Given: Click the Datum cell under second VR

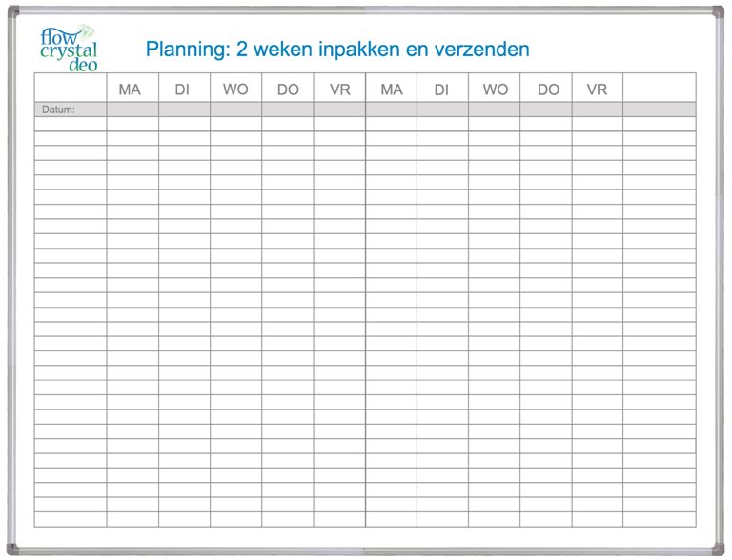Looking at the screenshot, I should click(598, 110).
